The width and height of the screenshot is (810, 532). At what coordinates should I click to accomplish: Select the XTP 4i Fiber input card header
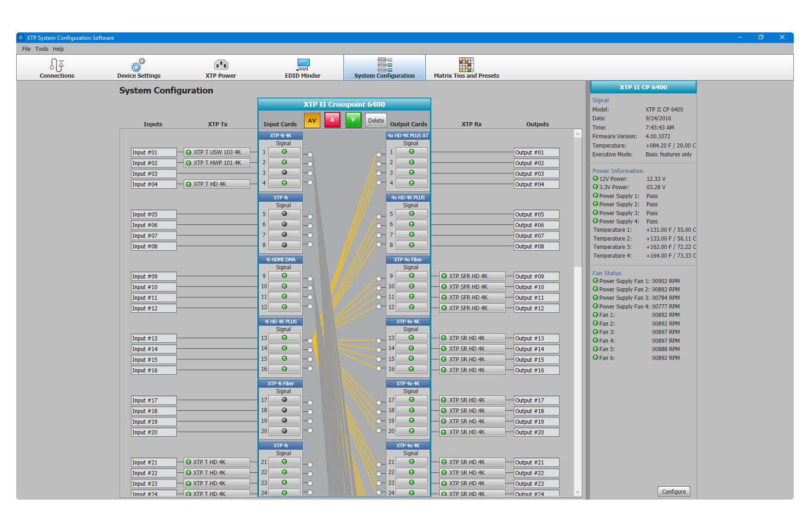(x=281, y=384)
